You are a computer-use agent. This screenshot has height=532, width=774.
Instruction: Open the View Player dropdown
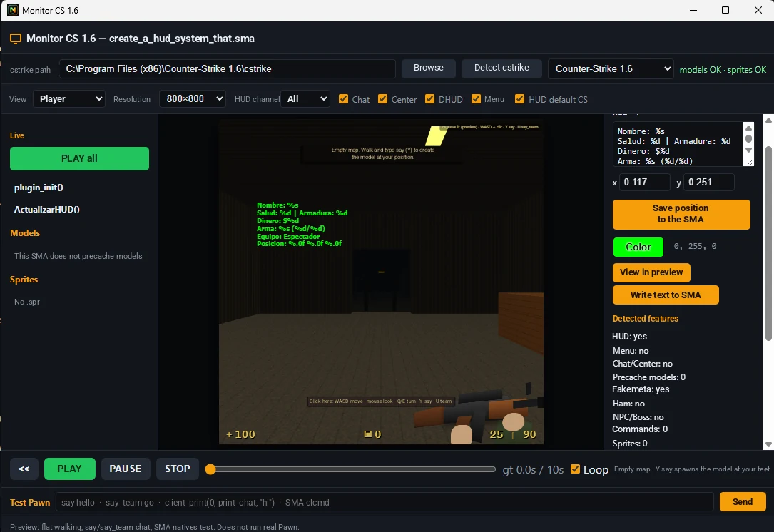pos(69,98)
